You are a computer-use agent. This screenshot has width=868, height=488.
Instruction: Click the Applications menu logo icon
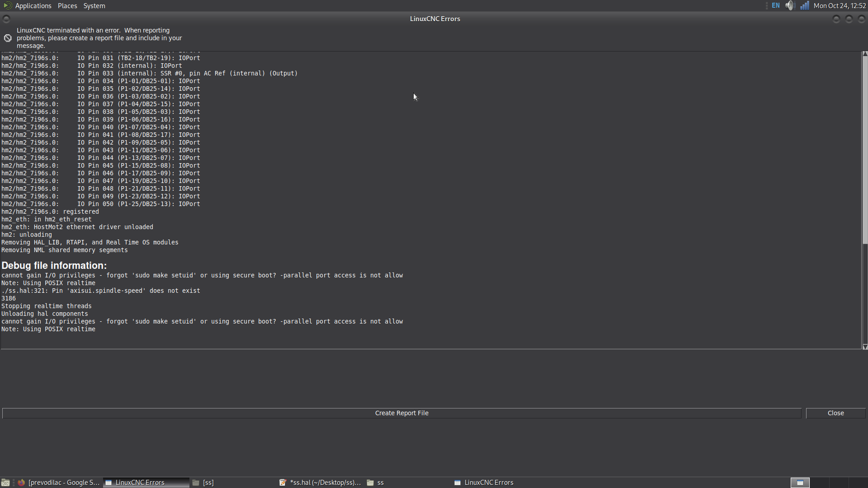(x=7, y=6)
